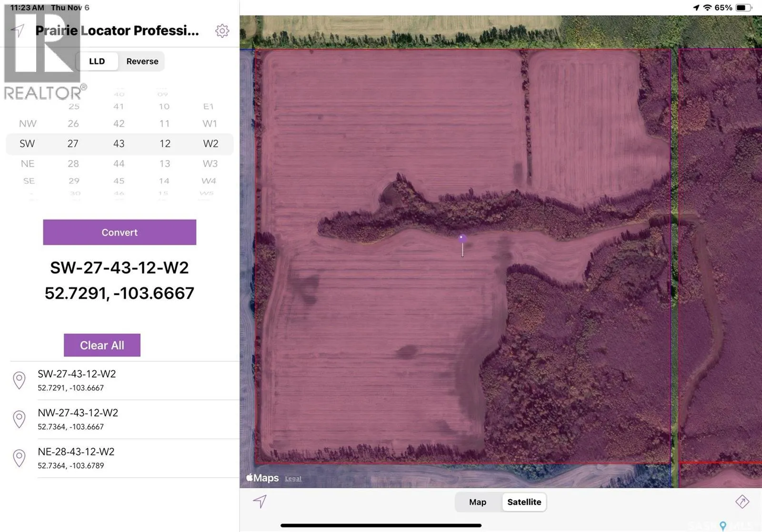Select the Satellite tab
Viewport: 762px width, 532px height.
click(524, 502)
